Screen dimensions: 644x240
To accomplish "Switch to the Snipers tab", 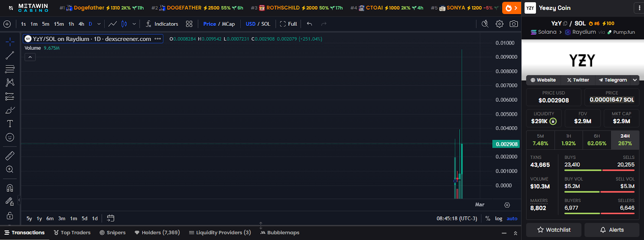I will pos(113,233).
